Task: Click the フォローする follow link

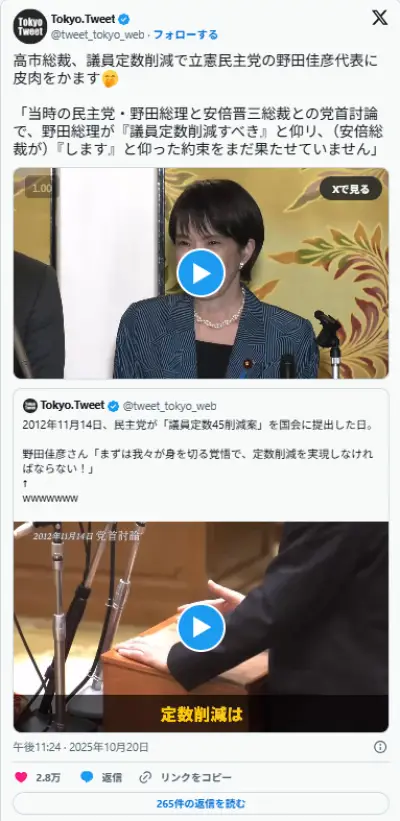Action: [x=186, y=35]
